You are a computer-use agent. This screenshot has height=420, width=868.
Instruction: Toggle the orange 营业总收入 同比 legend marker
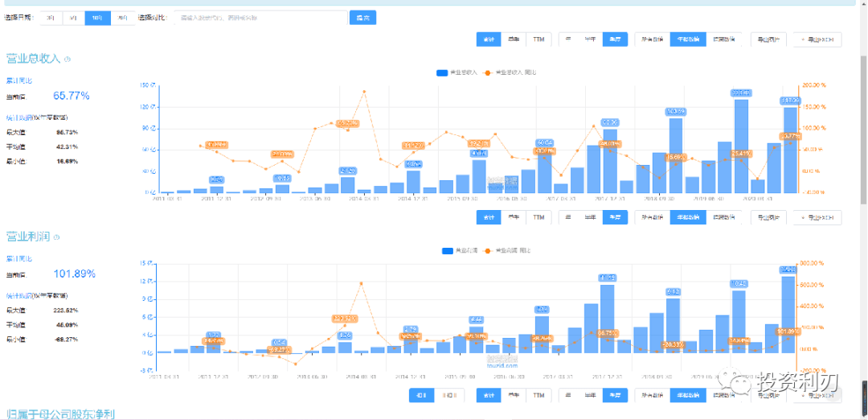(x=488, y=72)
